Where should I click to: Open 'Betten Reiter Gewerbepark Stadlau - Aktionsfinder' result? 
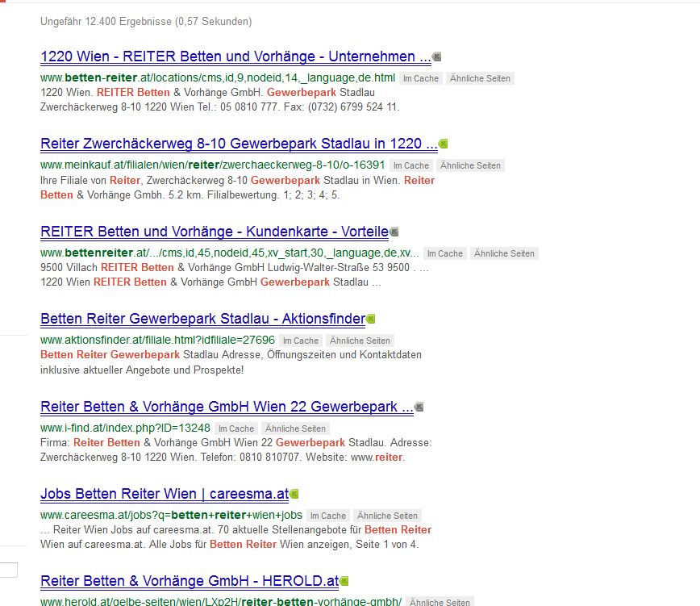tap(202, 319)
